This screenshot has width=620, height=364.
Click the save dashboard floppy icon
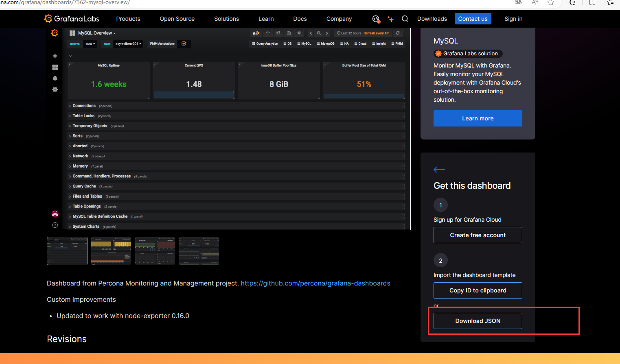(x=289, y=33)
